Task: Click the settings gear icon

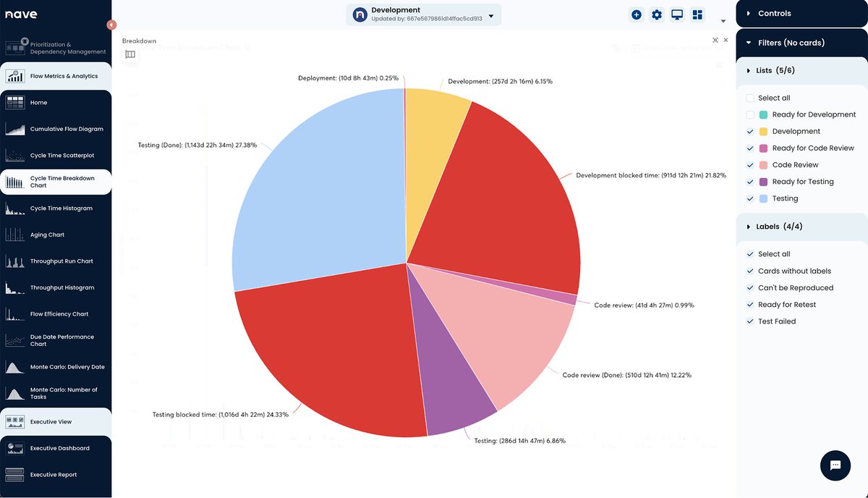Action: click(656, 14)
